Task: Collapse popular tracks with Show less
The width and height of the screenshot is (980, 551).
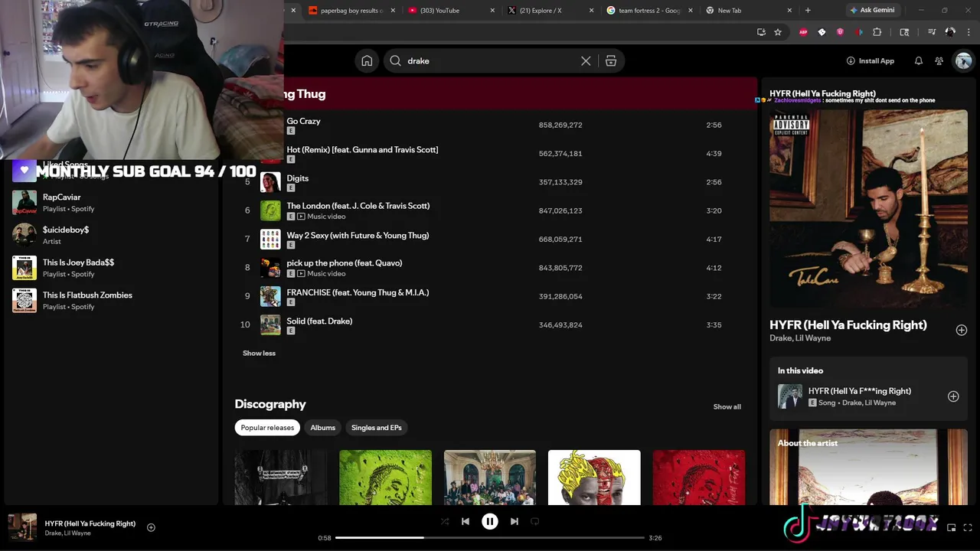Action: pyautogui.click(x=259, y=354)
